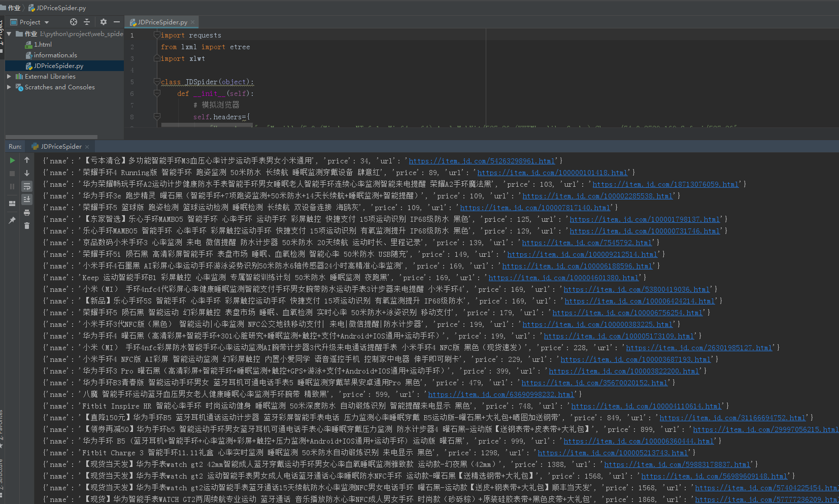839x504 pixels.
Task: Open the item.jd.com/100004110614.html link
Action: pos(646,406)
